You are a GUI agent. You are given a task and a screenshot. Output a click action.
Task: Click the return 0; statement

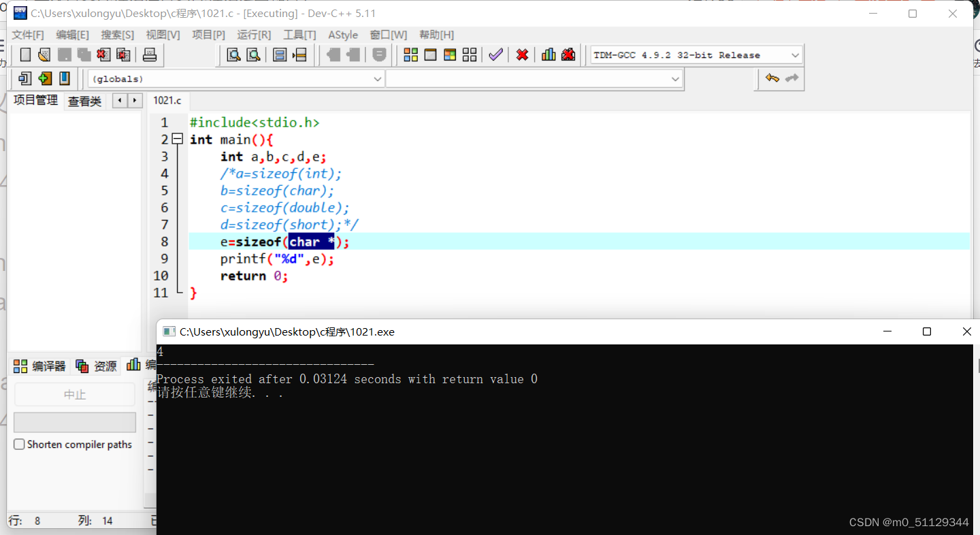(255, 276)
